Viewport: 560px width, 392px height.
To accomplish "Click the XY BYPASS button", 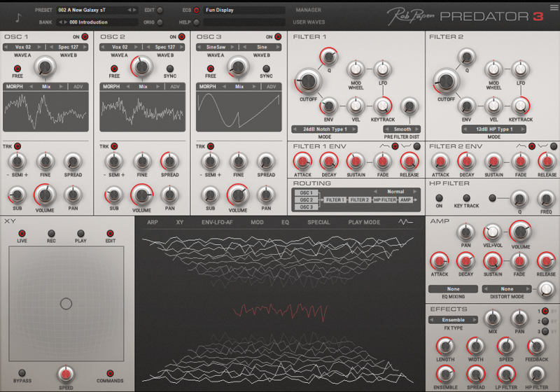I will click(x=22, y=373).
